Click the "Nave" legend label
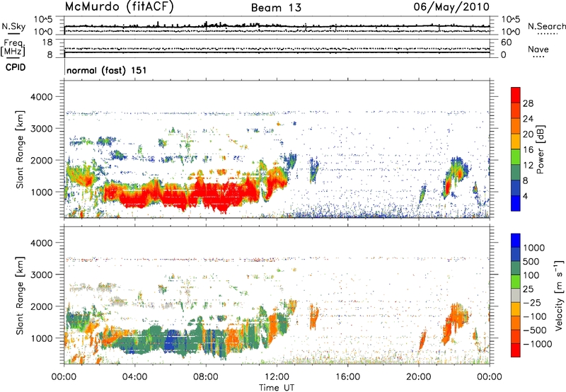 coord(538,49)
